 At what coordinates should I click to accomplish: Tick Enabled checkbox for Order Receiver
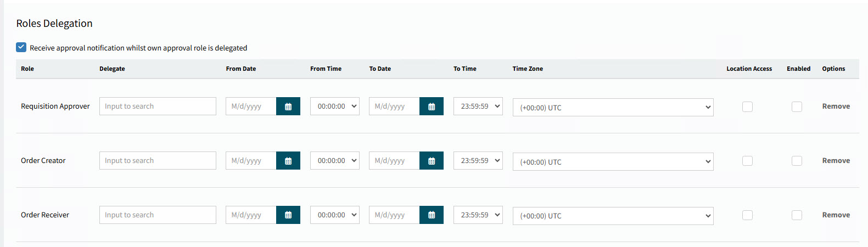[x=797, y=215]
